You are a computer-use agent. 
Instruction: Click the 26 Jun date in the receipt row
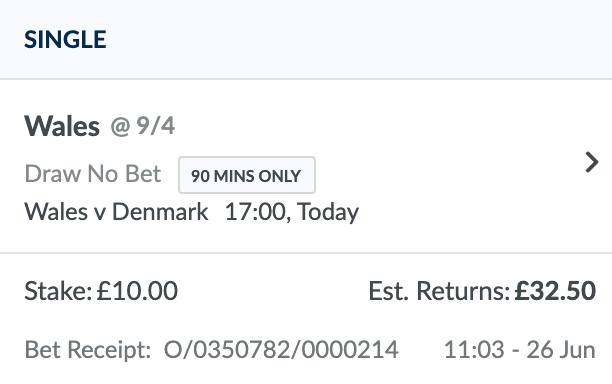(x=561, y=350)
